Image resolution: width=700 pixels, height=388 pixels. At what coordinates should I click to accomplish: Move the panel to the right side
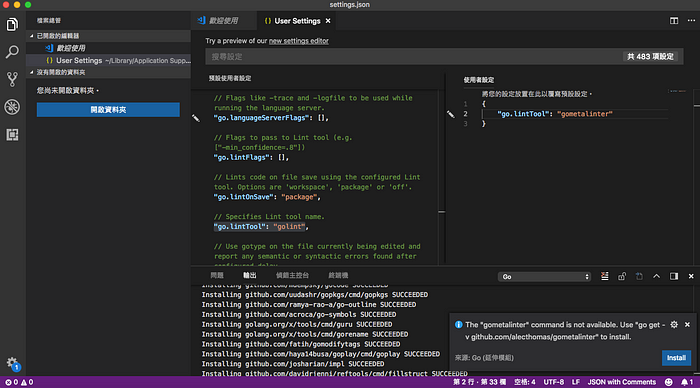(674, 276)
